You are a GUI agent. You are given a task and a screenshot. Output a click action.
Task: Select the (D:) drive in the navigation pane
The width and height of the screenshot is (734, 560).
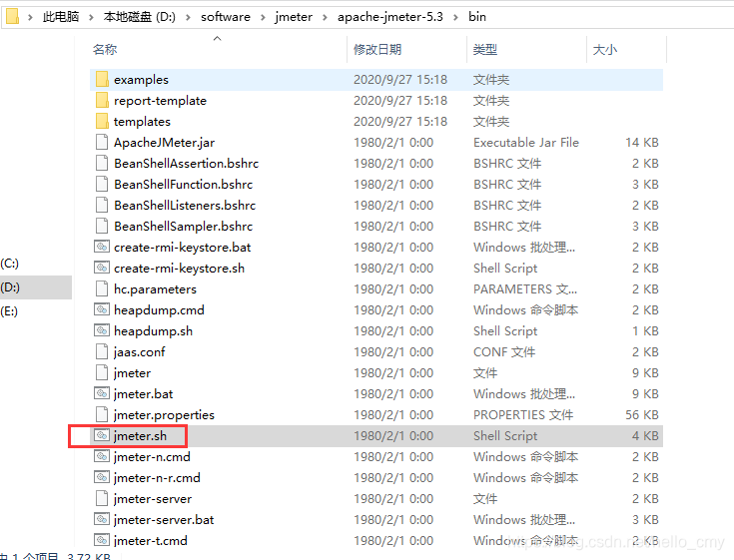tap(10, 287)
